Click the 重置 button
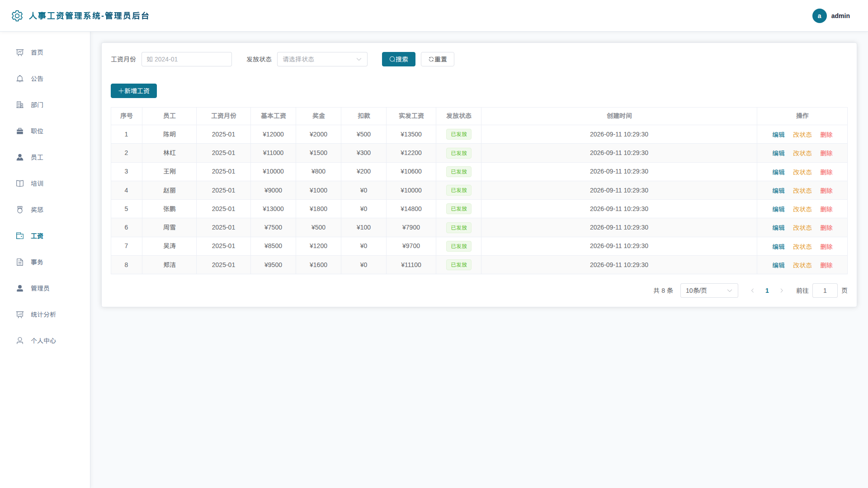868x488 pixels. pos(438,59)
